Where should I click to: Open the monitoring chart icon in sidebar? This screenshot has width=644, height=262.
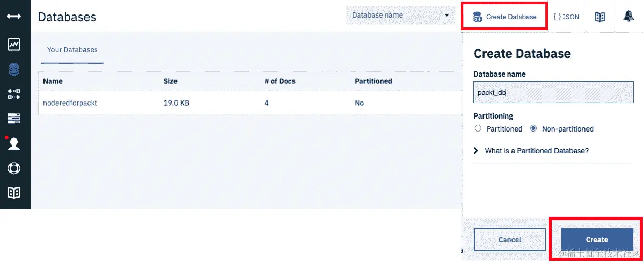point(14,45)
